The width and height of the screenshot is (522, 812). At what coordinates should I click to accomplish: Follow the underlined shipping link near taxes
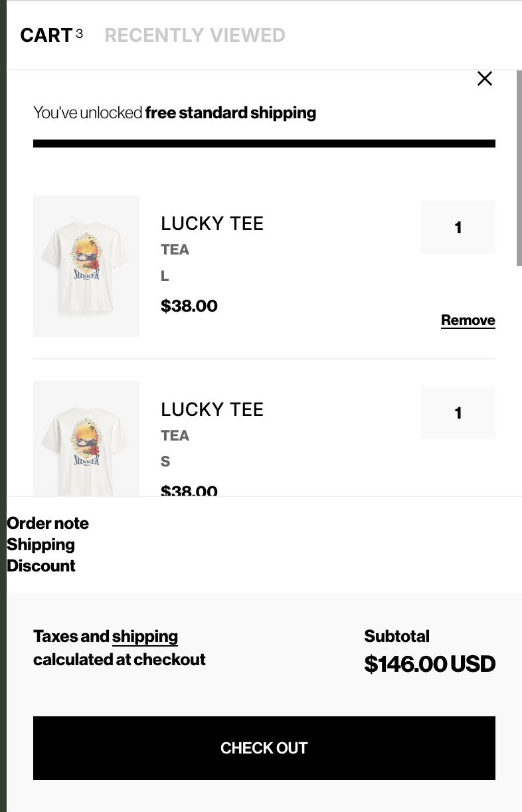click(x=145, y=637)
